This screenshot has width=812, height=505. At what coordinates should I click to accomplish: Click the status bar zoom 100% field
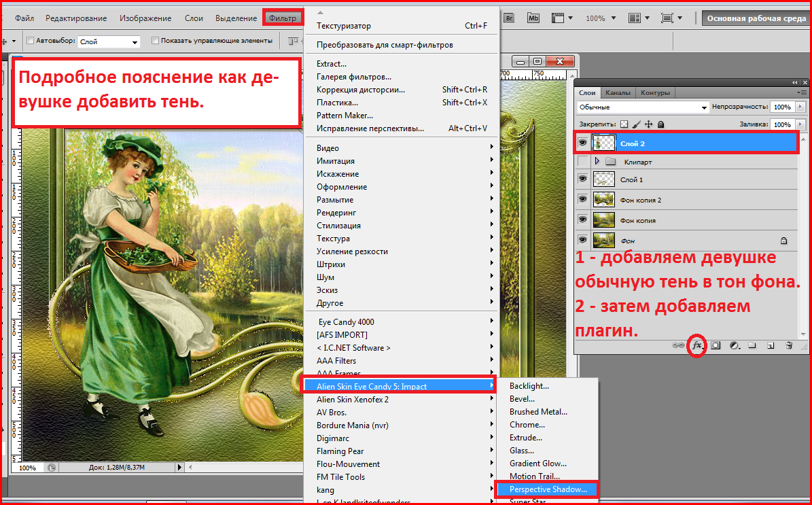pyautogui.click(x=29, y=468)
